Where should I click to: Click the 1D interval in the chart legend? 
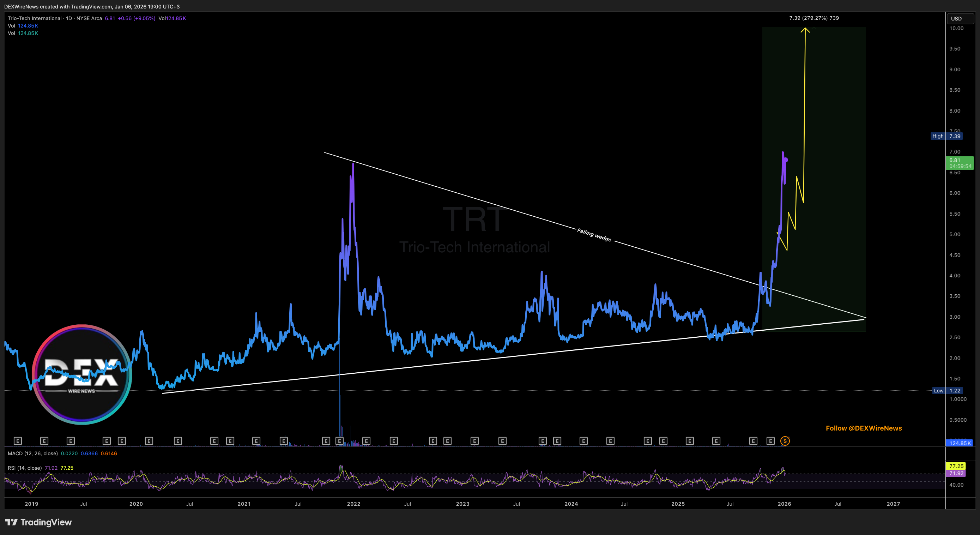pyautogui.click(x=69, y=18)
